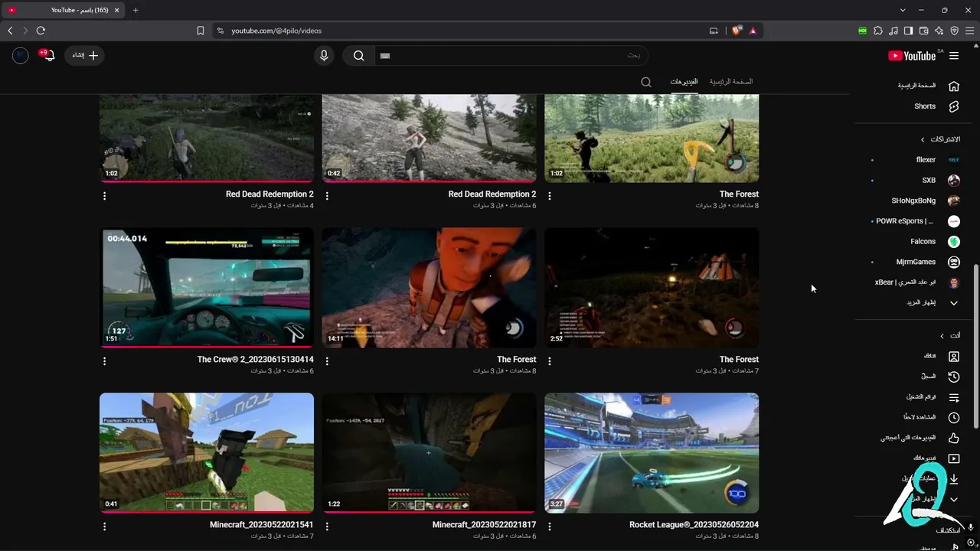Open the browser extensions puzzle icon
The image size is (980, 551).
click(878, 31)
